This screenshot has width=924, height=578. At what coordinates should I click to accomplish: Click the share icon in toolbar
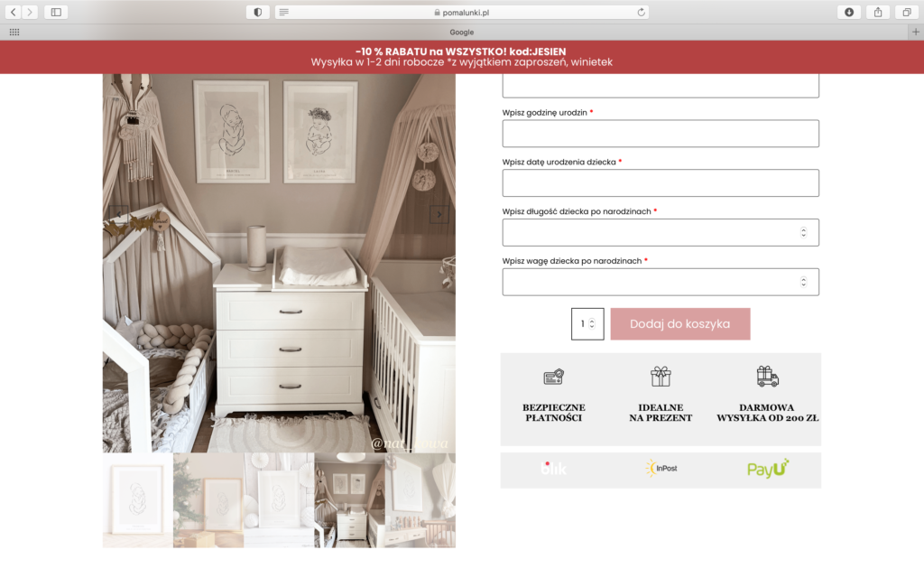878,12
